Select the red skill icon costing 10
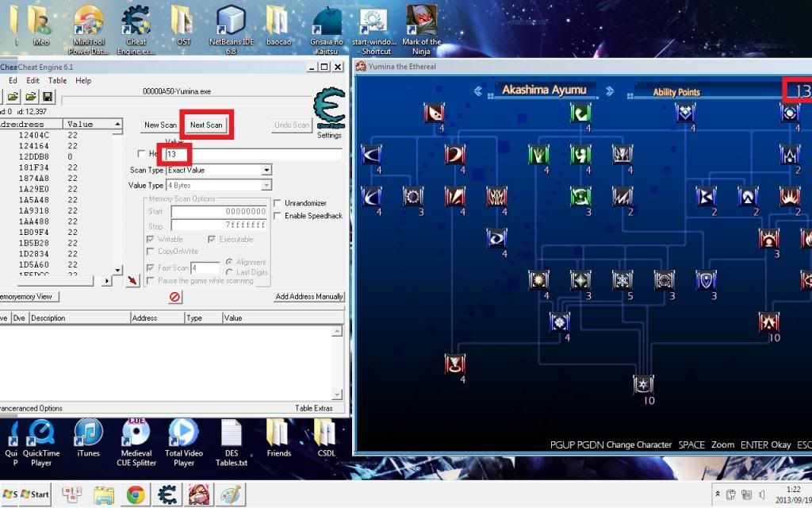 coord(768,322)
